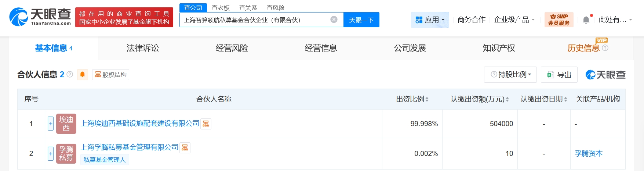Expand row 2 partner plus toggle
The height and width of the screenshot is (171, 644).
click(x=51, y=153)
